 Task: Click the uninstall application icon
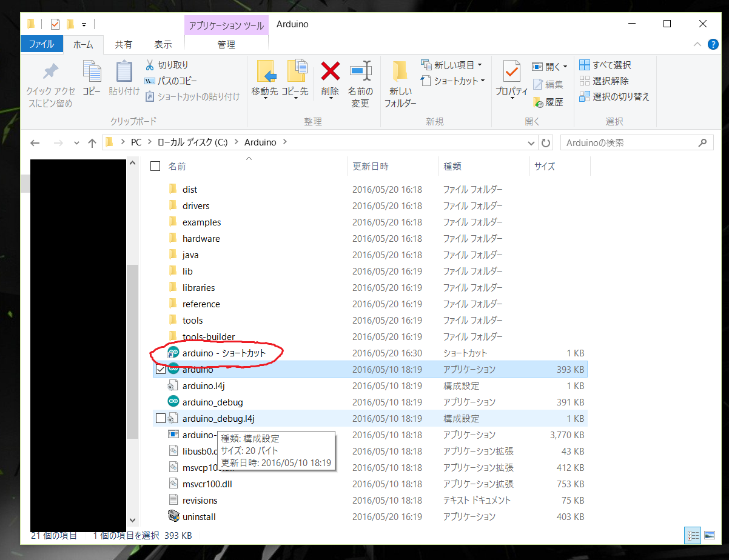tap(173, 516)
